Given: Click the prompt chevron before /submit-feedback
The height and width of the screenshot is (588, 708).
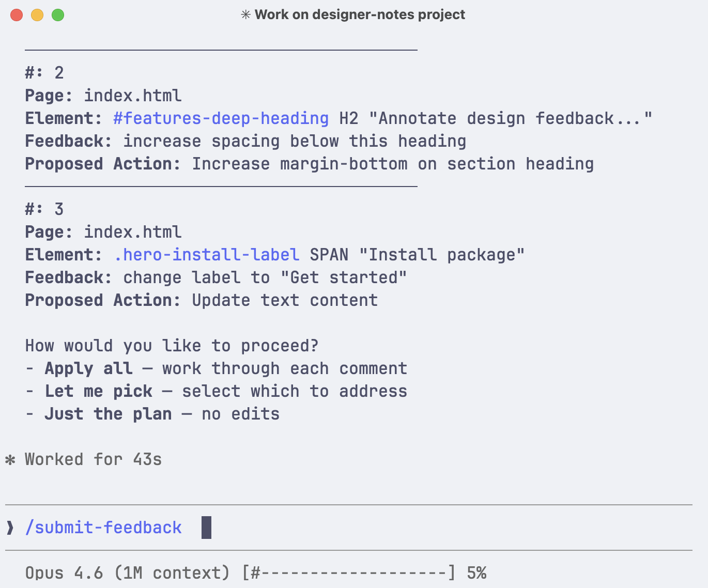Looking at the screenshot, I should coord(10,528).
